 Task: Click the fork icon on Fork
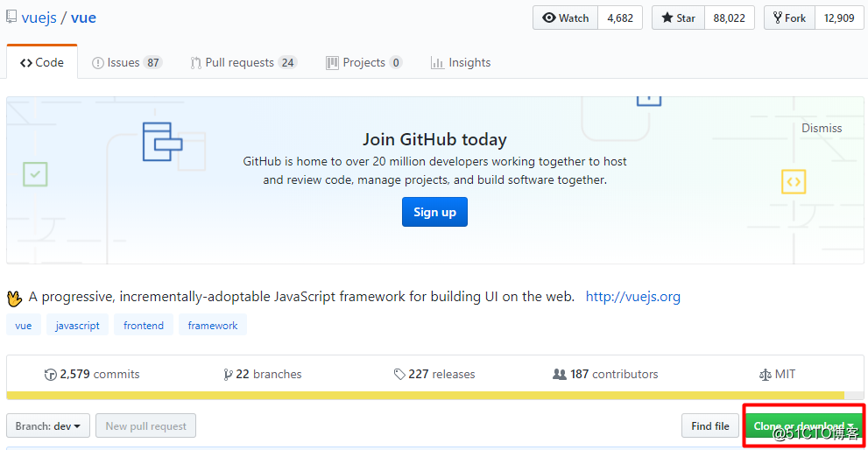tap(778, 18)
